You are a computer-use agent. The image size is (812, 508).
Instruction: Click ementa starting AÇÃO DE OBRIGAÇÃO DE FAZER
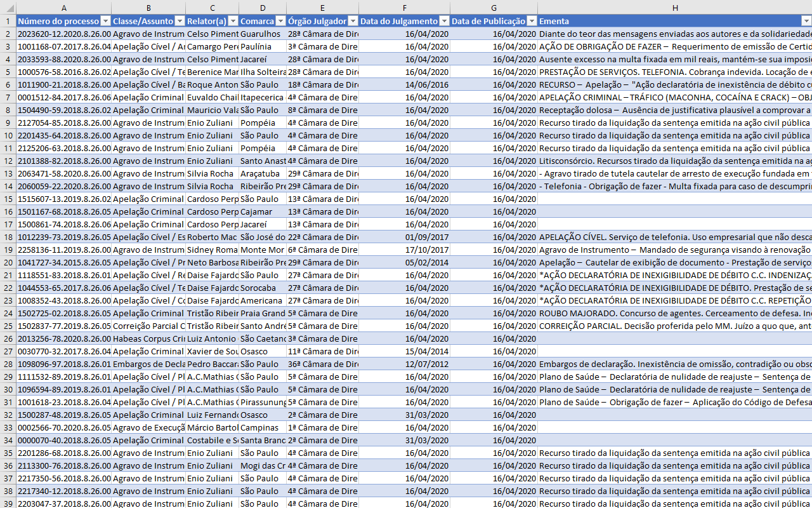click(675, 46)
